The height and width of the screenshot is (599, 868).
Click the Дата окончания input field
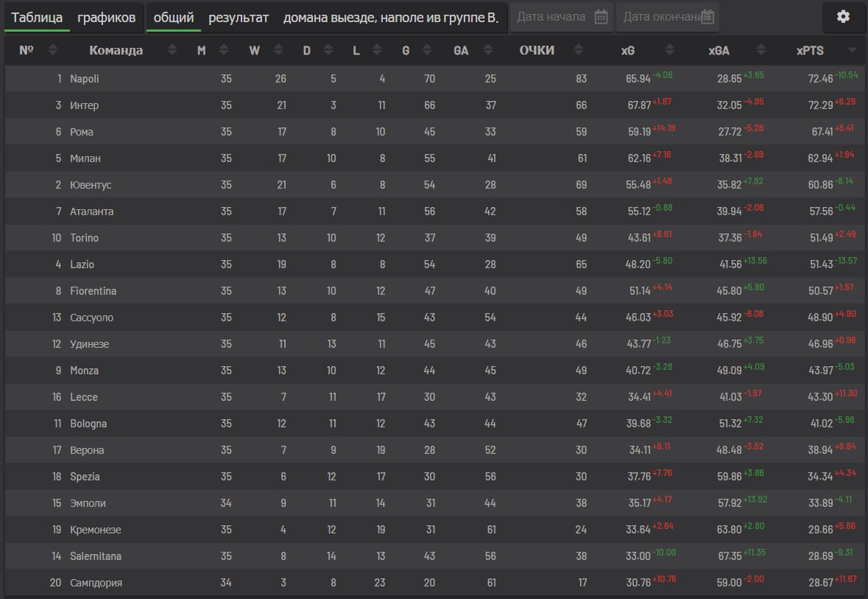pyautogui.click(x=668, y=17)
